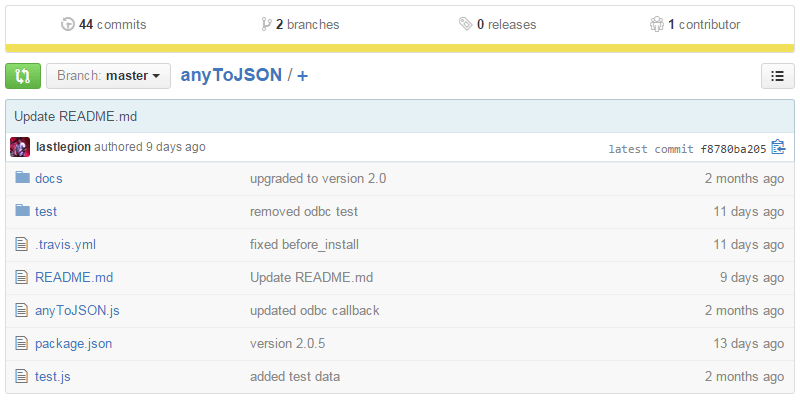Click the list view icon button
Image resolution: width=800 pixels, height=400 pixels.
[x=777, y=76]
